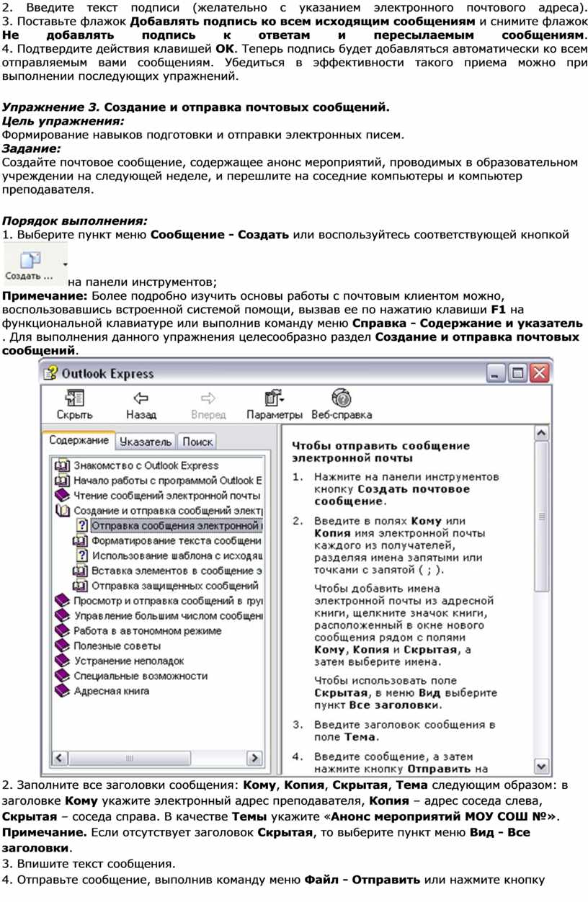
Task: Switch to the Указатель tab
Action: click(146, 442)
